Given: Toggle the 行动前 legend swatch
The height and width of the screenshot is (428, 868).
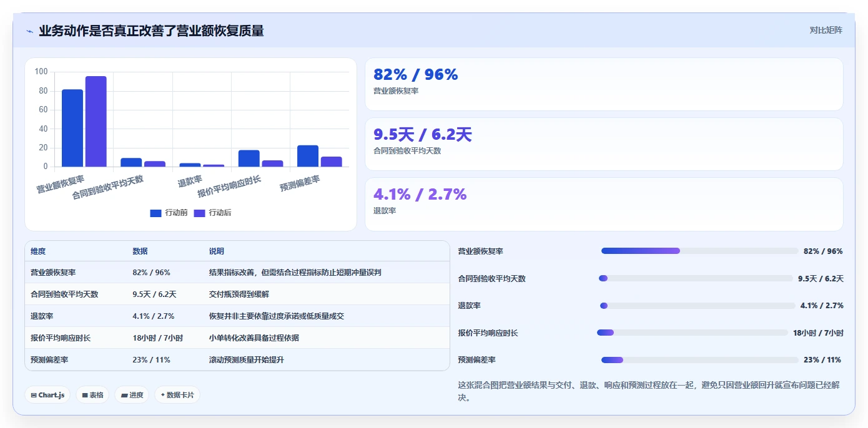Looking at the screenshot, I should coord(155,213).
